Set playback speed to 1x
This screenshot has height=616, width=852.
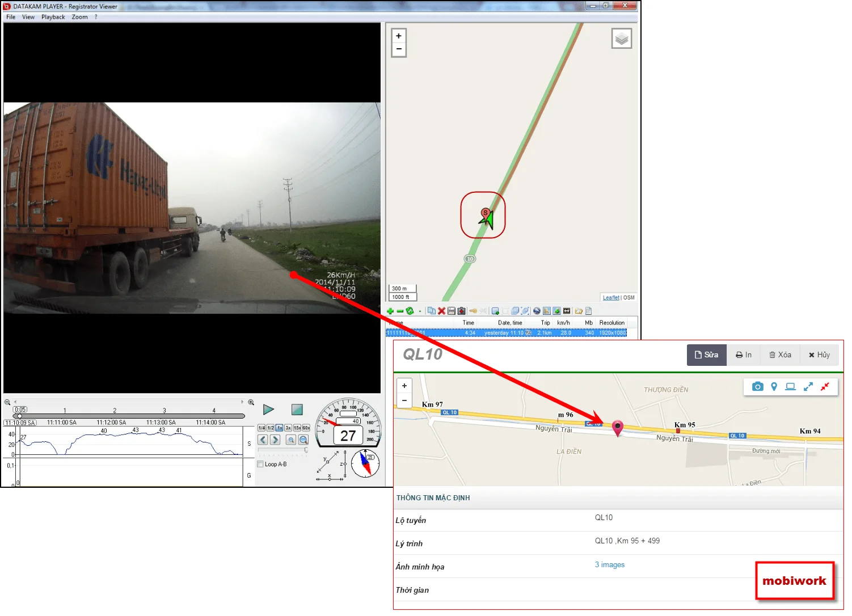pyautogui.click(x=279, y=428)
